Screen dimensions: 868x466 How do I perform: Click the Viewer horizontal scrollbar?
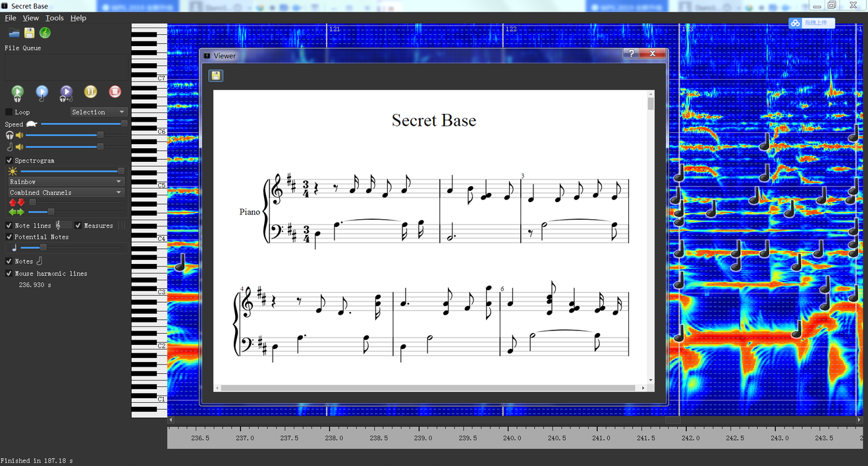(x=430, y=388)
